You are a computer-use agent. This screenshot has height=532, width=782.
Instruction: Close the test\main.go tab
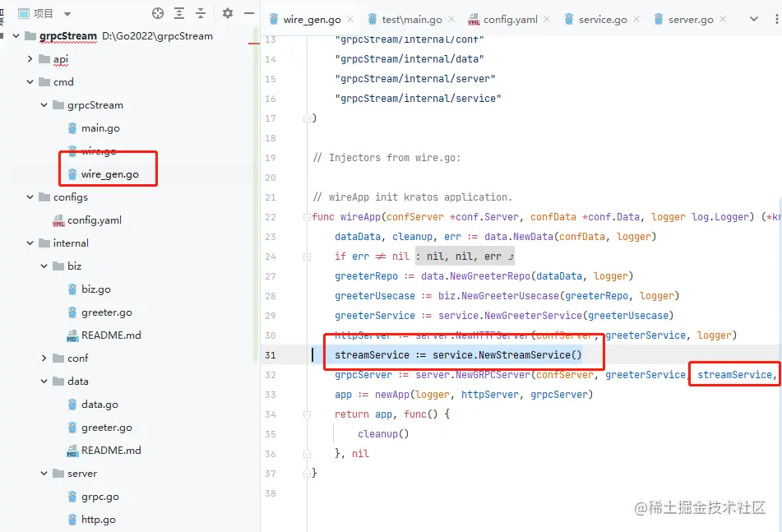[x=451, y=19]
